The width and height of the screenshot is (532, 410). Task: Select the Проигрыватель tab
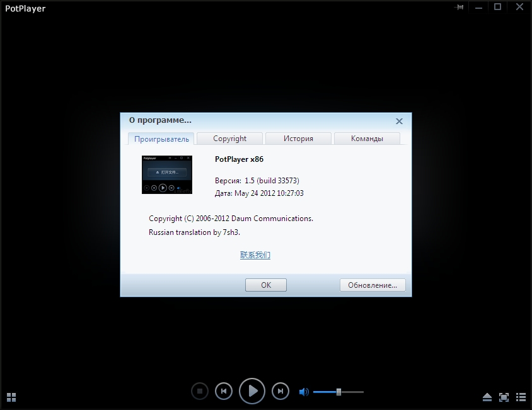tap(161, 139)
